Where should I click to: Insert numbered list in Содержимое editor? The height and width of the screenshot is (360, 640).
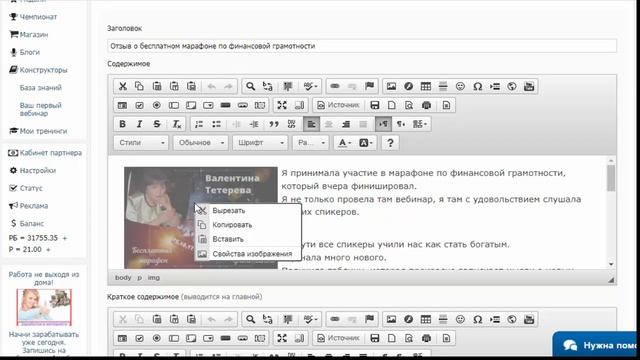[199, 124]
